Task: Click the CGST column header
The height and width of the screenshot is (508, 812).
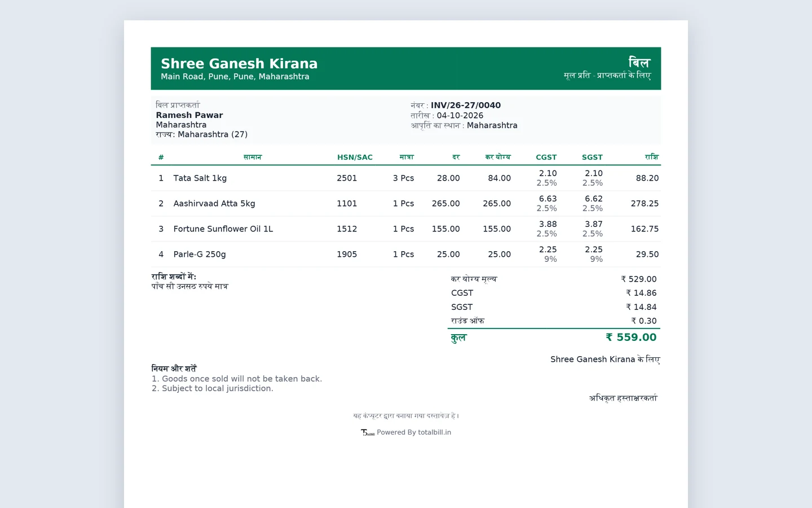Action: [x=546, y=157]
